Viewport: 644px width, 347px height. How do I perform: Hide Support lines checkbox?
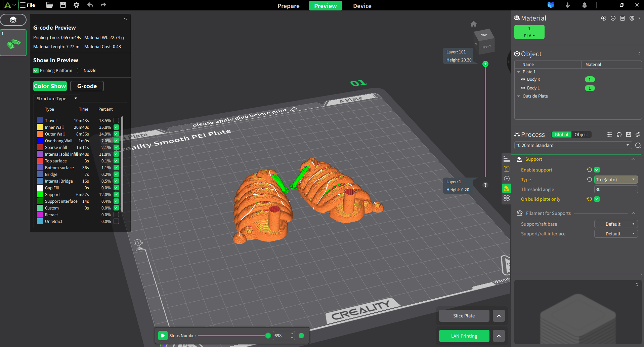click(x=116, y=194)
